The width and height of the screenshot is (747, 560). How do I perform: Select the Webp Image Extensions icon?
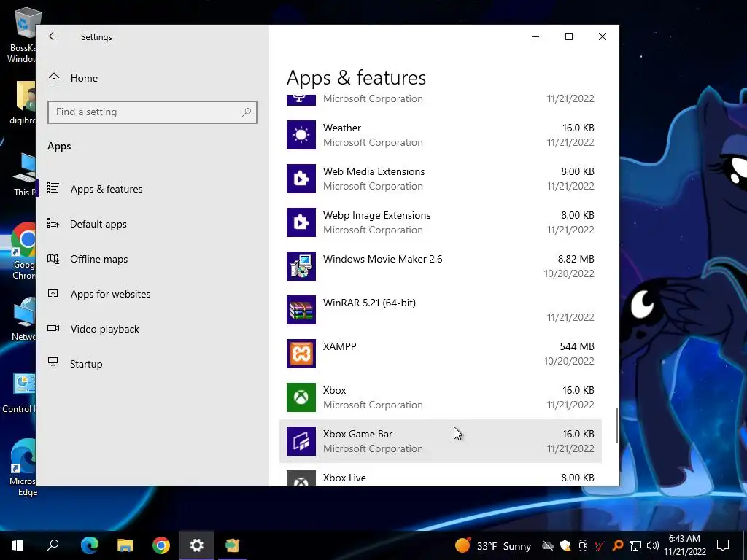click(x=301, y=222)
